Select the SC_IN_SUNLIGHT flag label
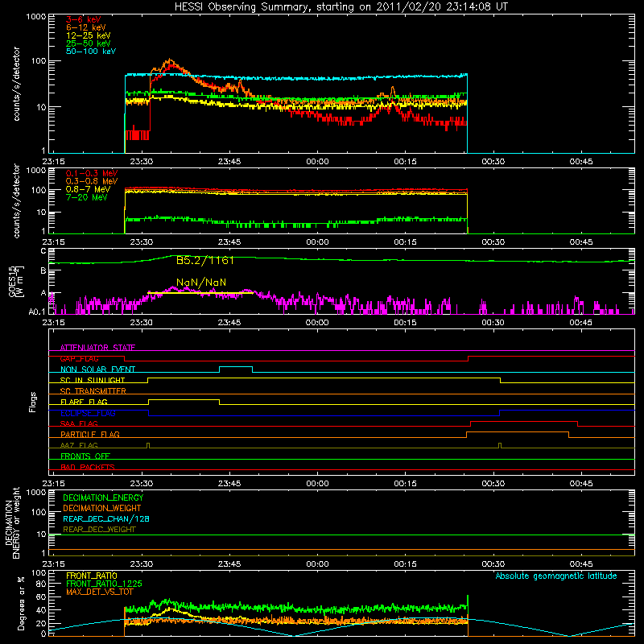Viewport: 644px width, 644px height. pos(93,380)
